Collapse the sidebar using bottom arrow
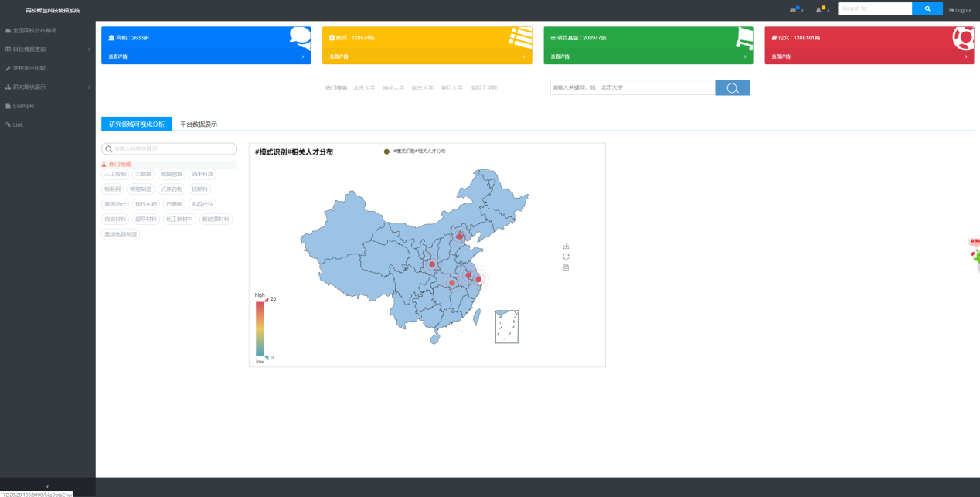980x497 pixels. (x=47, y=486)
